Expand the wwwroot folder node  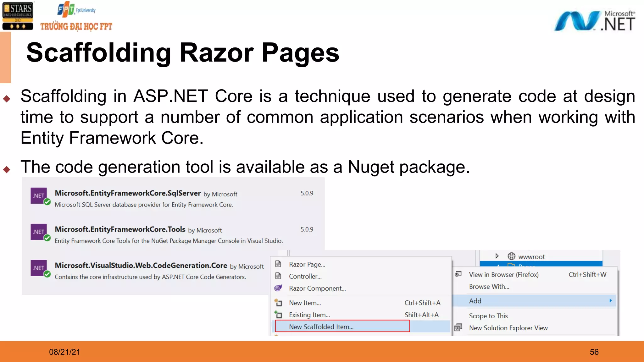(x=497, y=256)
